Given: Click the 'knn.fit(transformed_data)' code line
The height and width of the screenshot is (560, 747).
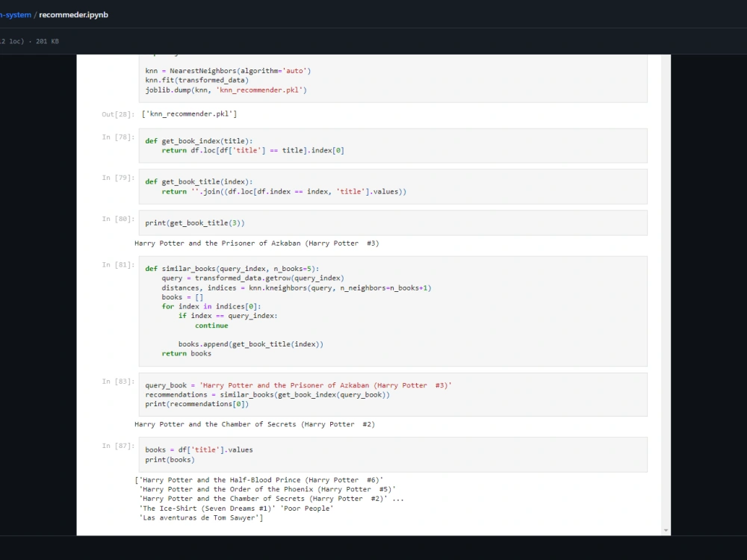Looking at the screenshot, I should (196, 80).
